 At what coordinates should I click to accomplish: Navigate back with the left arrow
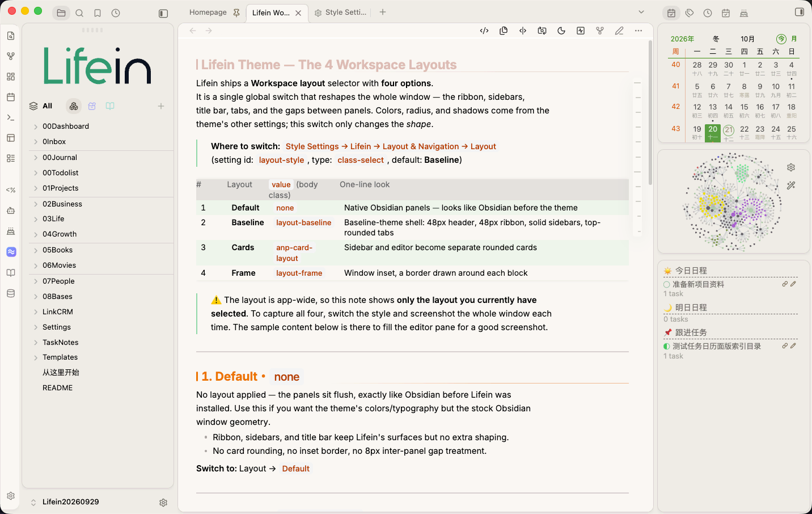tap(193, 31)
